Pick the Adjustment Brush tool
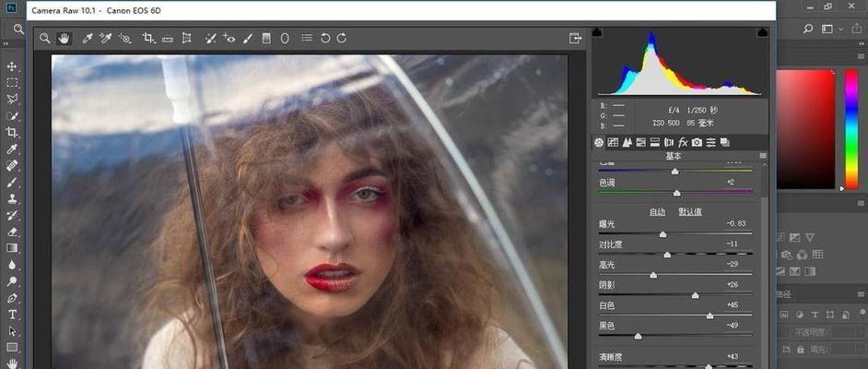This screenshot has height=369, width=868. pyautogui.click(x=248, y=38)
